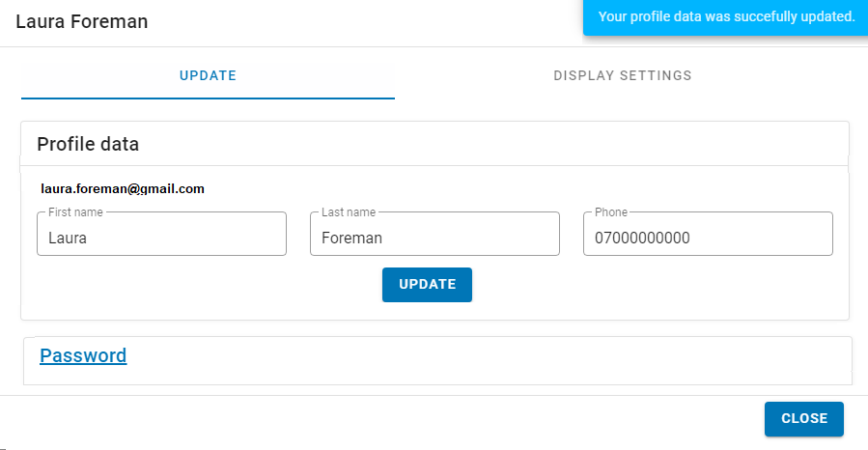The width and height of the screenshot is (868, 450).
Task: Click the blue UPDATE button
Action: pos(427,285)
